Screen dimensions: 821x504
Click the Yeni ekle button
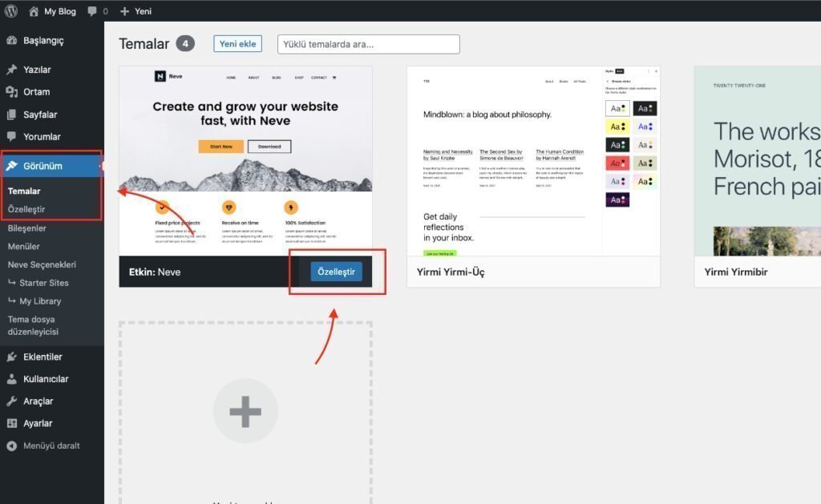coord(237,44)
